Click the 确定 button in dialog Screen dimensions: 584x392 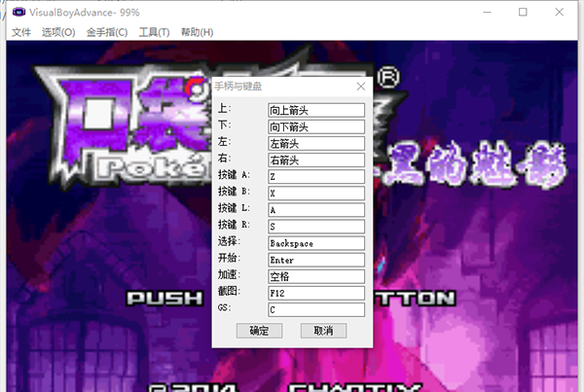tap(259, 331)
